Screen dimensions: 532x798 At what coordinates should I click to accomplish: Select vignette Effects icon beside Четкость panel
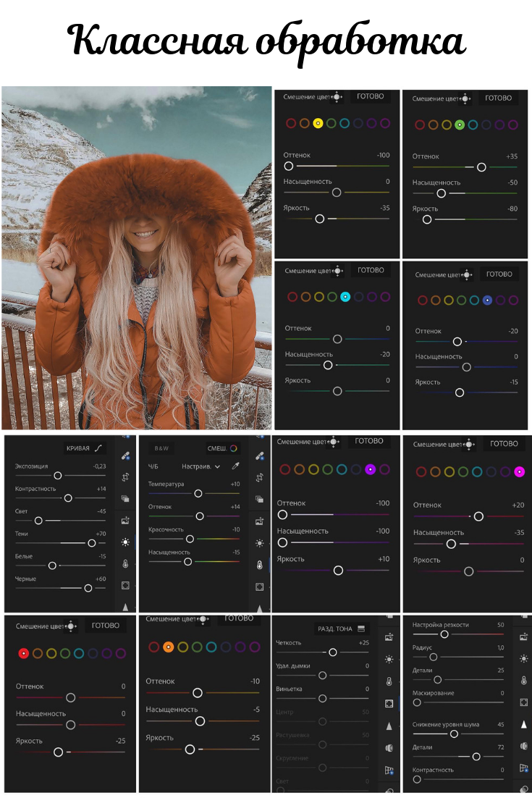coord(389,704)
